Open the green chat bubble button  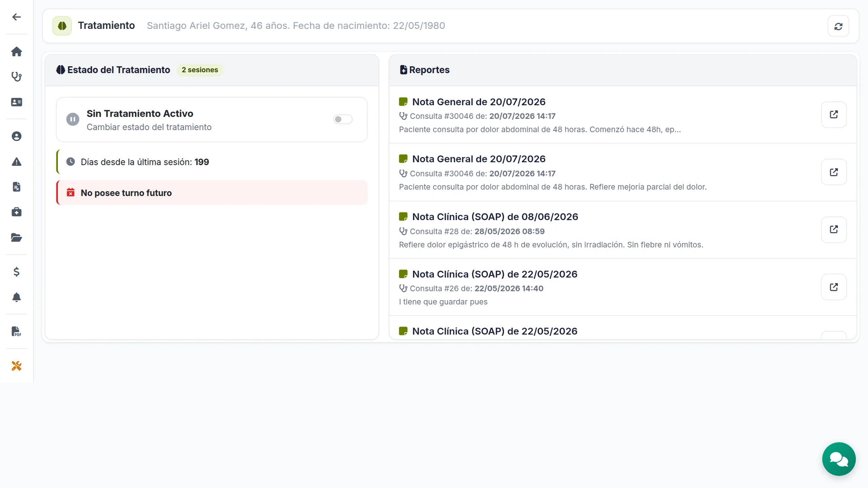click(x=839, y=459)
